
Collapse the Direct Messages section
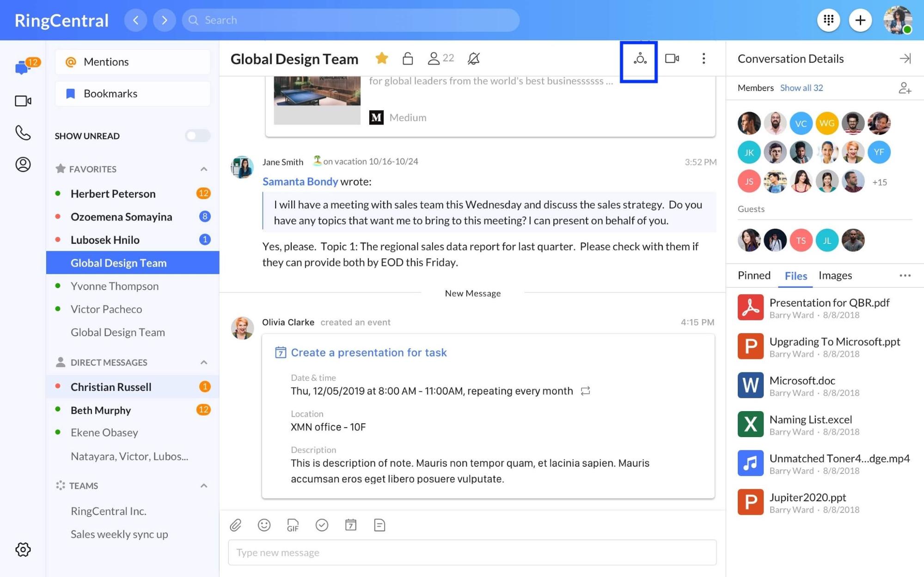pyautogui.click(x=203, y=362)
